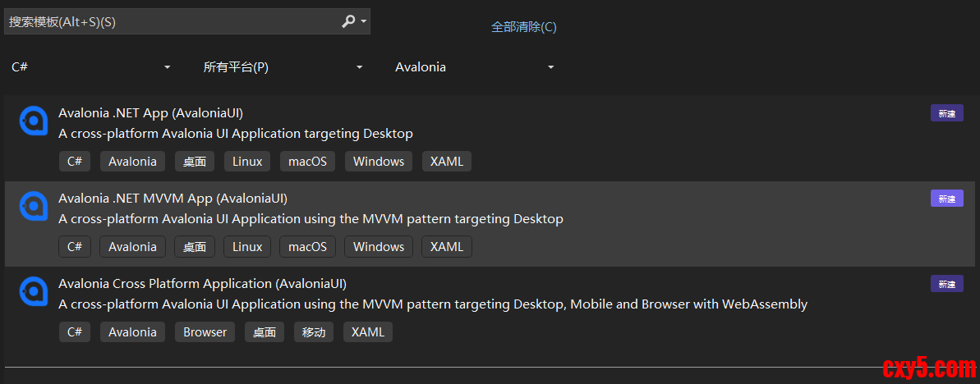Click the 新建 badge on Avalonia .NET App
The height and width of the screenshot is (384, 980).
click(946, 113)
